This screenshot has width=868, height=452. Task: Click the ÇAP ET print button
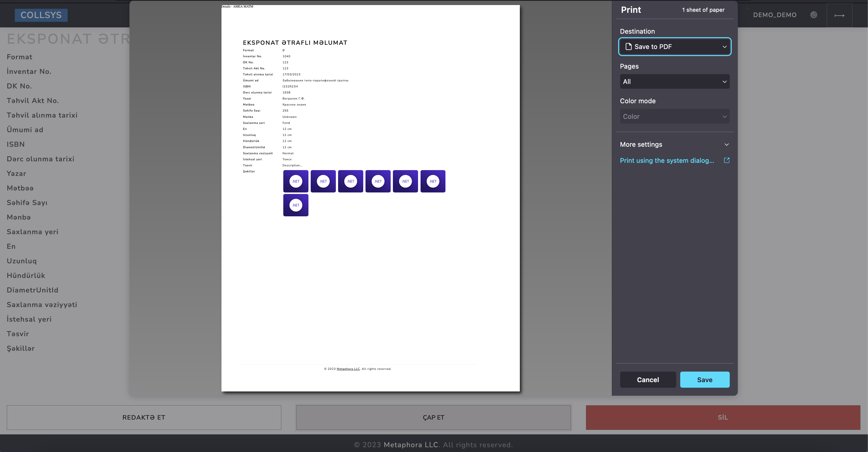(433, 417)
